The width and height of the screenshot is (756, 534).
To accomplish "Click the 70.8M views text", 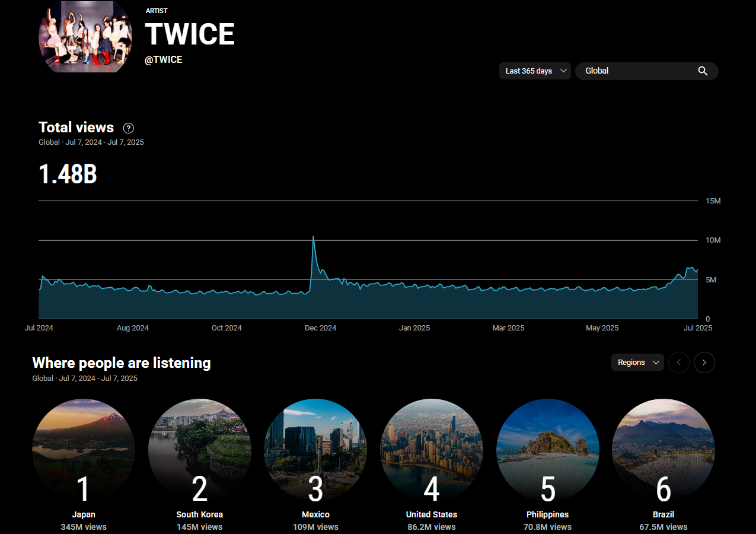I will click(x=548, y=527).
